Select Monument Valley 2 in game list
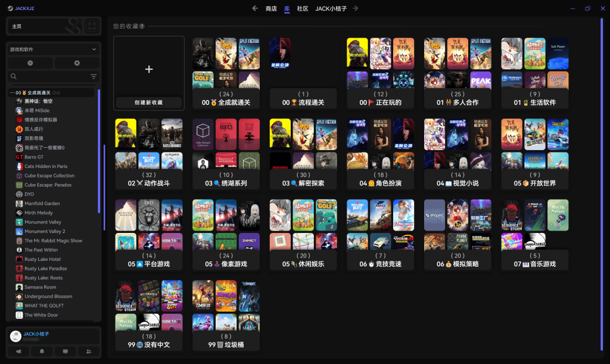Viewport: 610px width, 364px height. tap(45, 231)
